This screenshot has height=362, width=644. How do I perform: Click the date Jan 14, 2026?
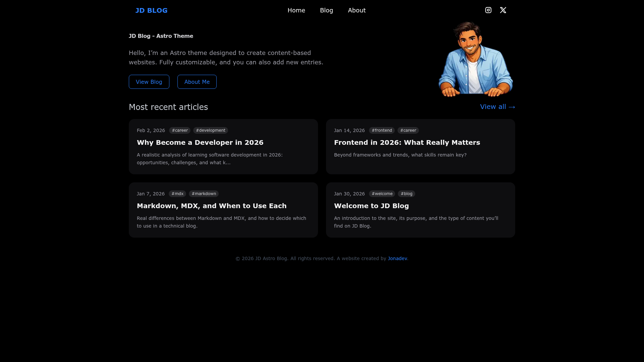click(349, 130)
